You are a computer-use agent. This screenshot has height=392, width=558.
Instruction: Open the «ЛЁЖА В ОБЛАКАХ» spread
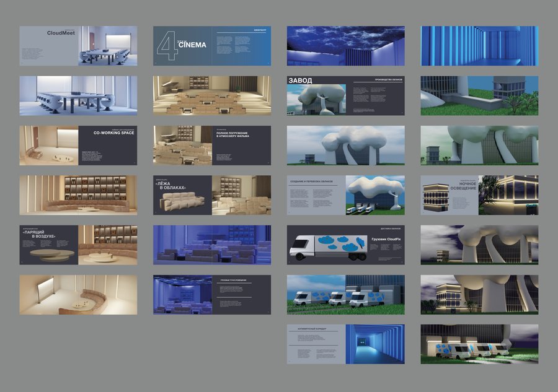(x=212, y=195)
